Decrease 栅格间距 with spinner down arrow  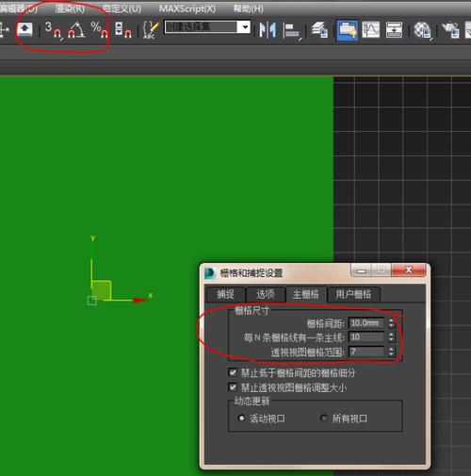(x=391, y=325)
